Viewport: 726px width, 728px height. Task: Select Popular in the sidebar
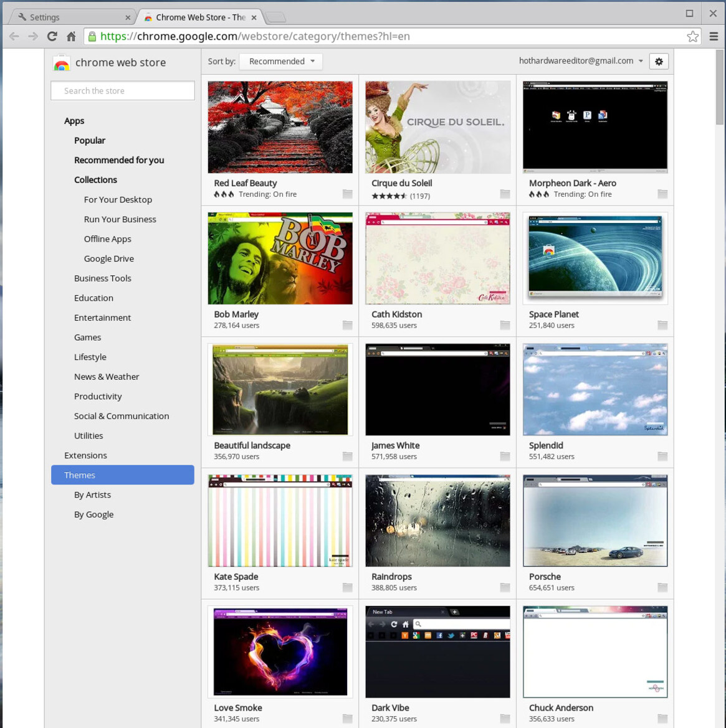click(x=90, y=140)
